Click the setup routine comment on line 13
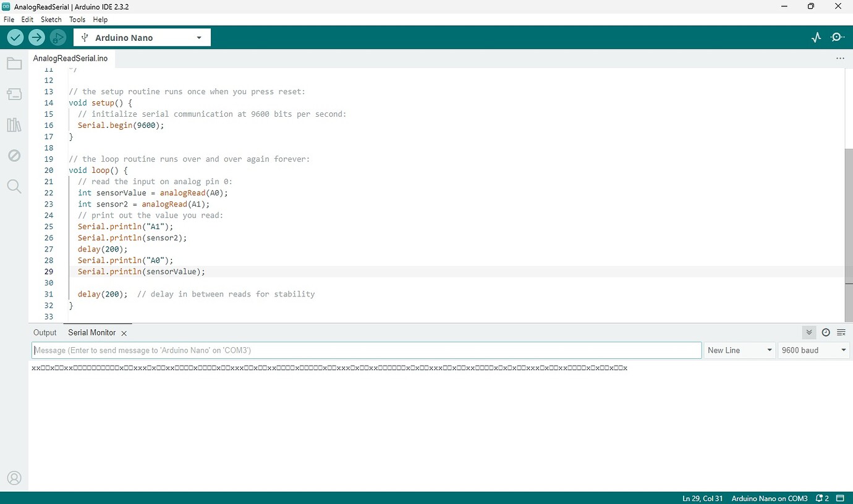This screenshot has width=853, height=504. pyautogui.click(x=187, y=91)
